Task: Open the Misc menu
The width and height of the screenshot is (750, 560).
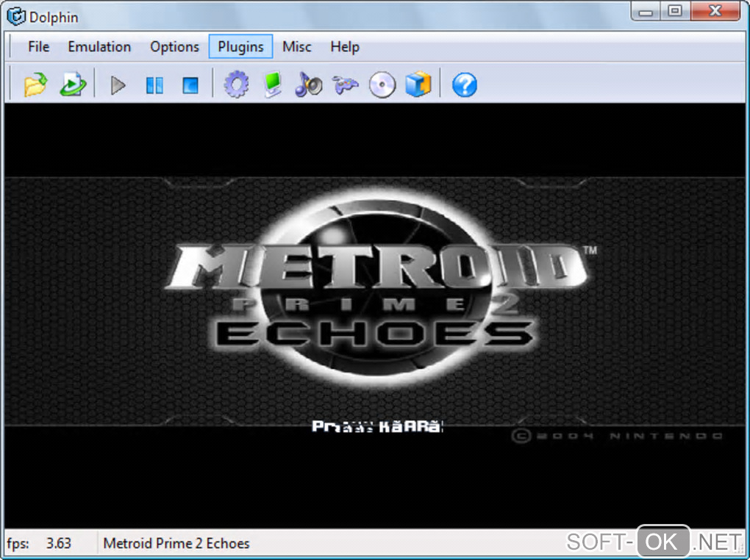Action: pyautogui.click(x=296, y=47)
